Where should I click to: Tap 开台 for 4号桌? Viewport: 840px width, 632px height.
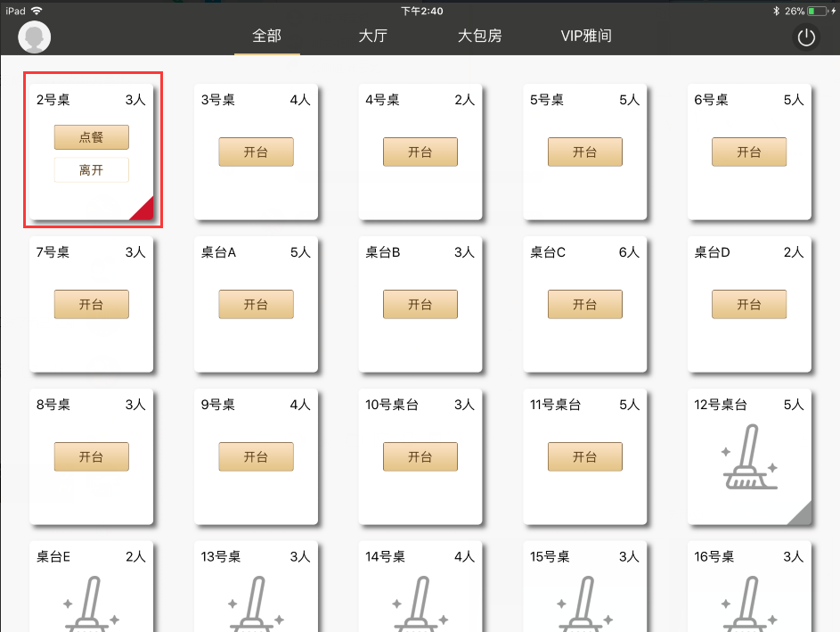tap(420, 152)
